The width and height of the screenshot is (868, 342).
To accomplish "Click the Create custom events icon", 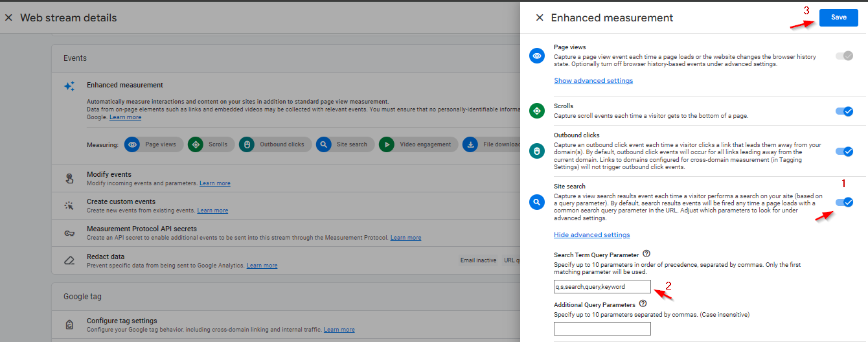I will 69,206.
